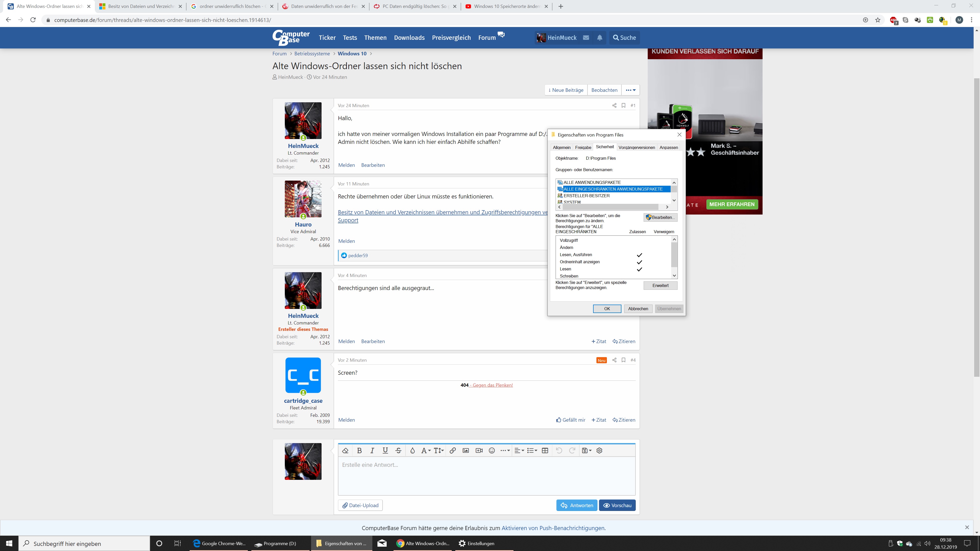Click the bell notifications icon in the header

pos(599,38)
